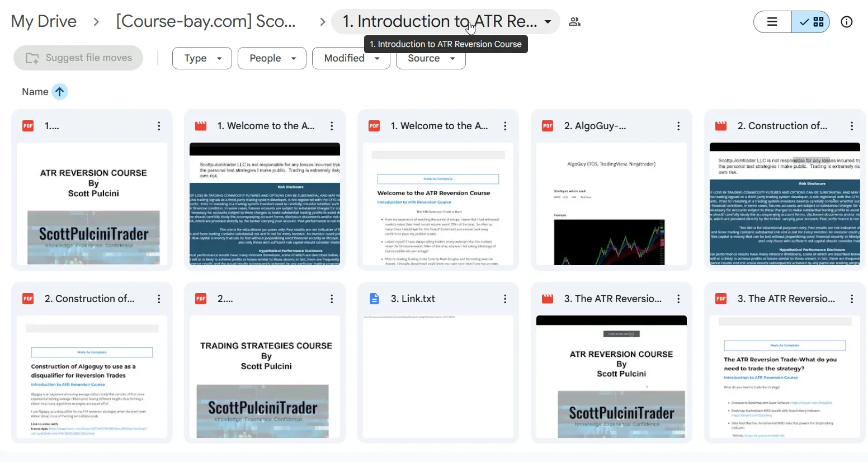Open more actions for "2. Construction of" PDF
Screen dimensions: 868x462
[159, 299]
